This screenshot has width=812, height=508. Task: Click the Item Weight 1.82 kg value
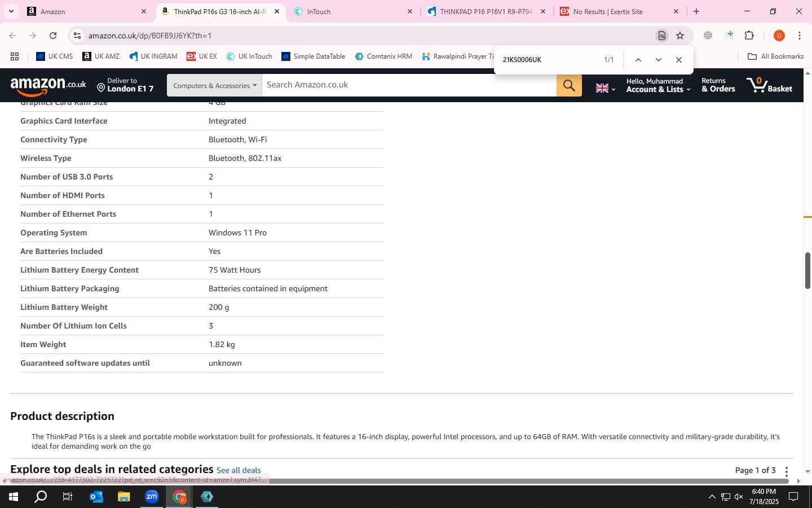222,344
